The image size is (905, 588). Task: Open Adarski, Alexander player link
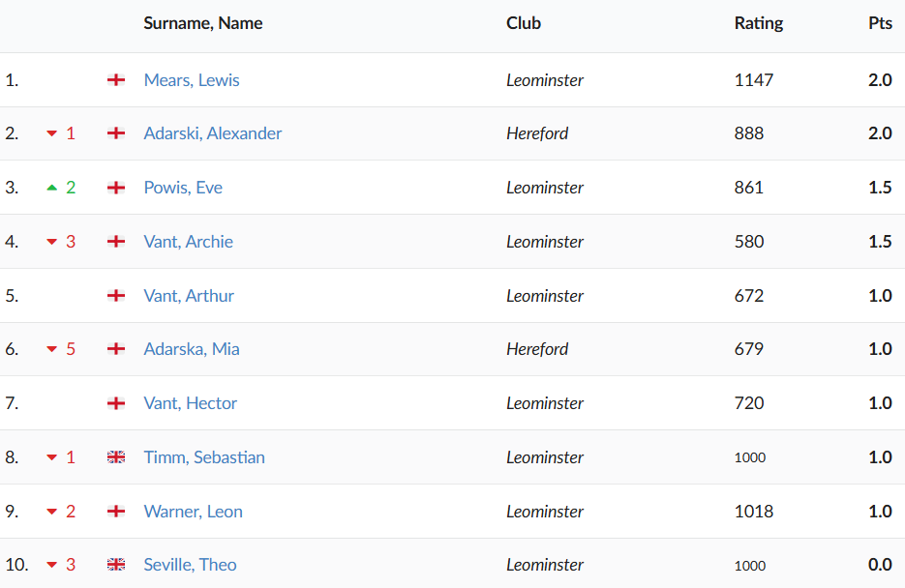click(213, 133)
